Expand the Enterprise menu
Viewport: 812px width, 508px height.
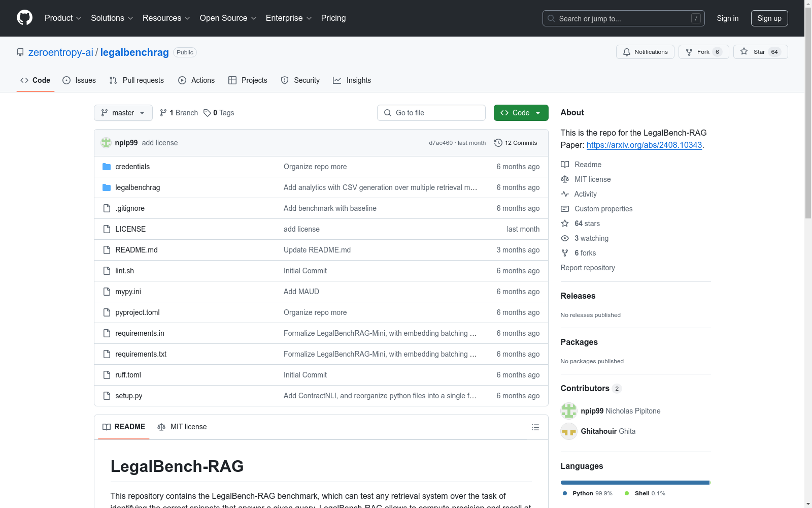(x=289, y=18)
